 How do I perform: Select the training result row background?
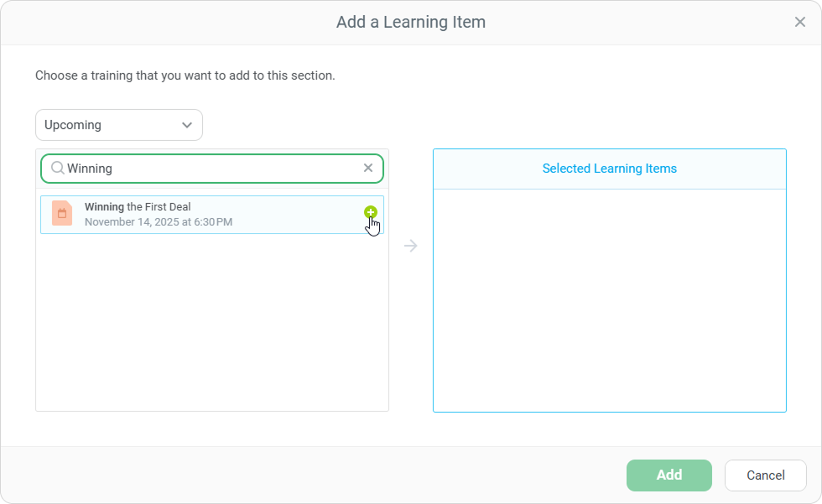pos(294,215)
